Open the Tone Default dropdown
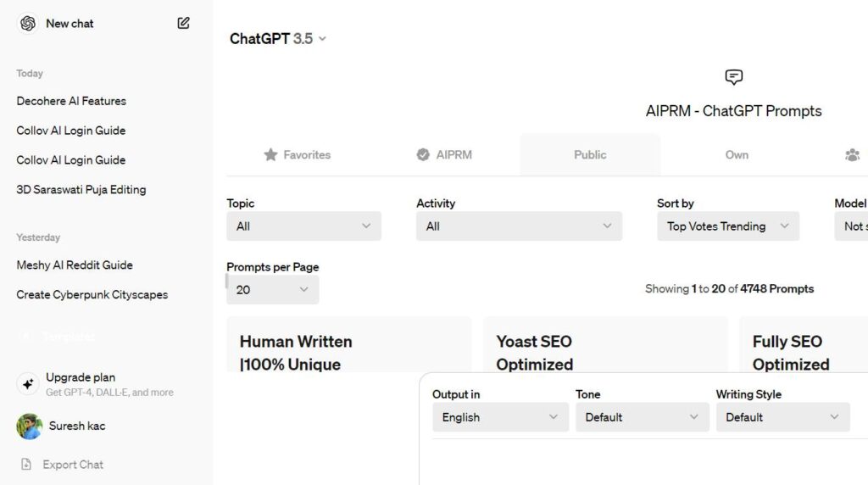Image resolution: width=868 pixels, height=485 pixels. tap(643, 417)
